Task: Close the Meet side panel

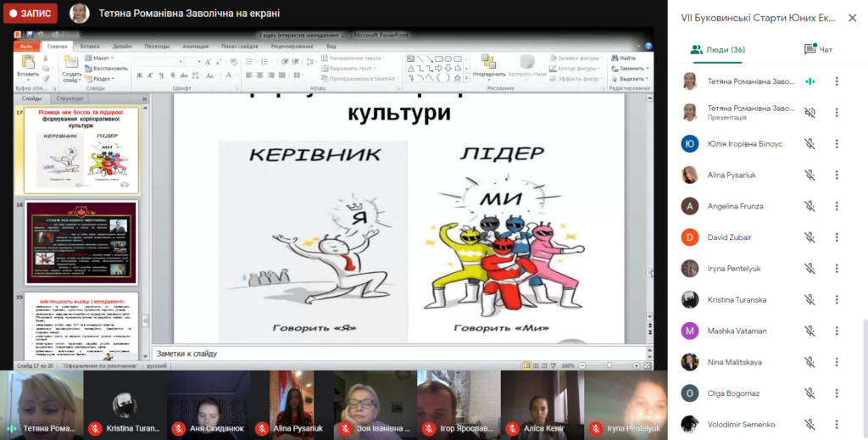Action: tap(853, 19)
